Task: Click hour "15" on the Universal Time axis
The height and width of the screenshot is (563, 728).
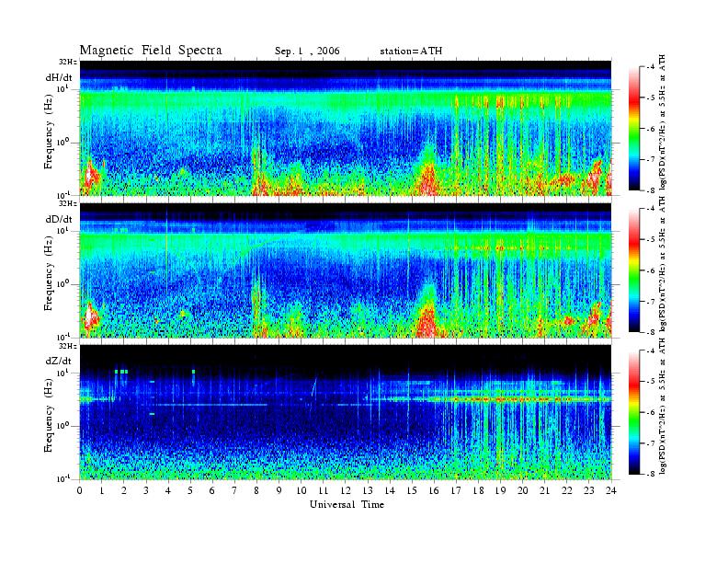Action: (412, 490)
